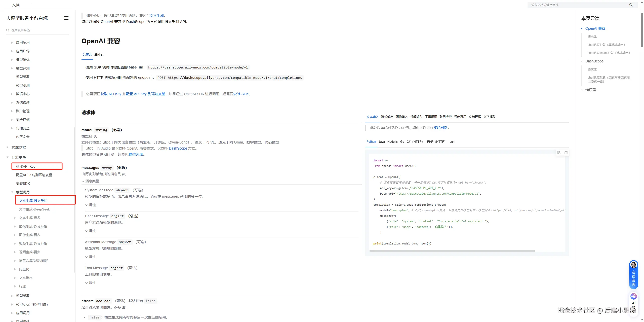644x322 pixels.
Task: Switch to the 金融云 tab
Action: (x=99, y=54)
